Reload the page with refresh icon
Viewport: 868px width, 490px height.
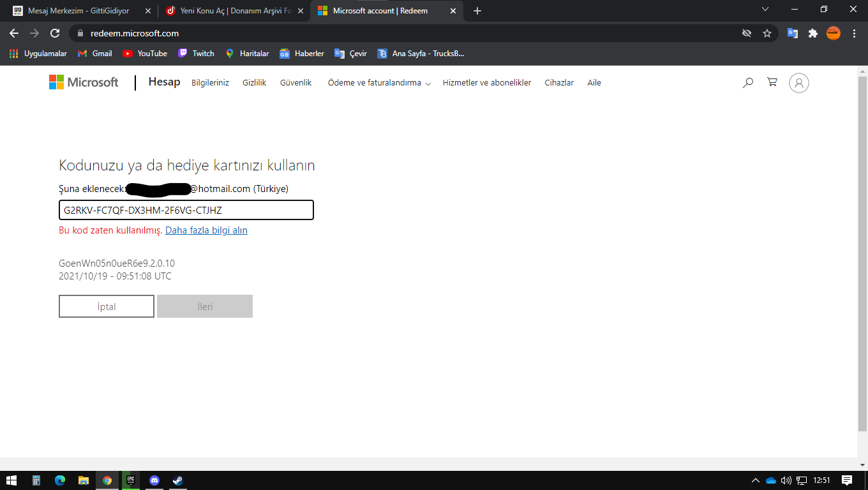point(55,33)
